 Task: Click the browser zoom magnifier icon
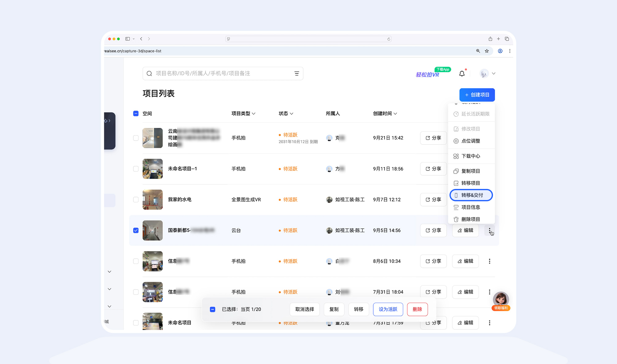(478, 51)
